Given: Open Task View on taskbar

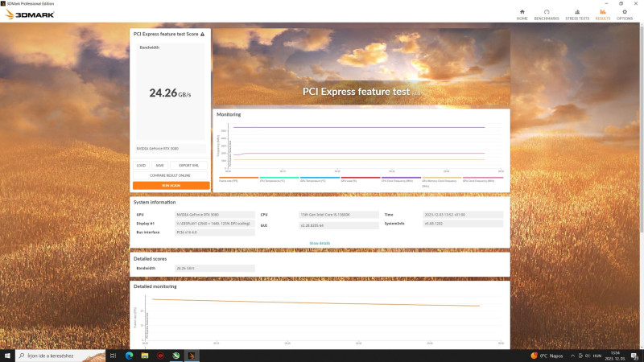Looking at the screenshot, I should 114,356.
